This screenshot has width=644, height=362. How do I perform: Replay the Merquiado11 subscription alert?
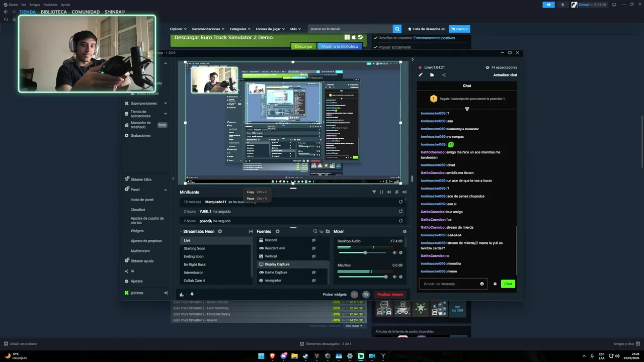point(400,202)
